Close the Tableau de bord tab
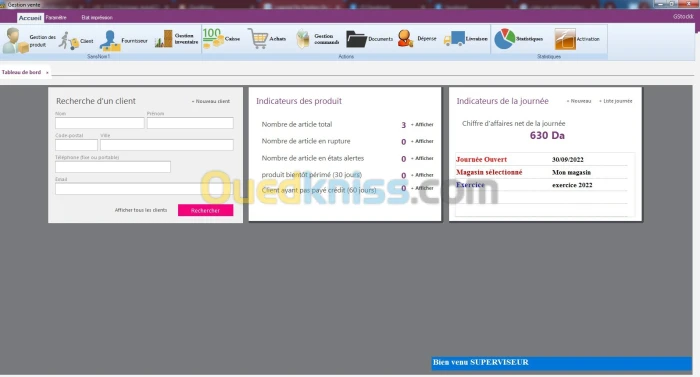 tap(47, 72)
